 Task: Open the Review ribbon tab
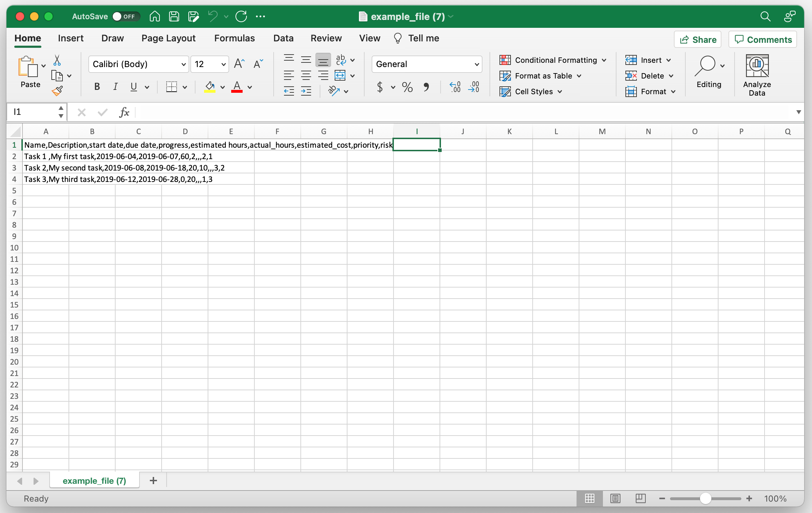click(x=326, y=38)
